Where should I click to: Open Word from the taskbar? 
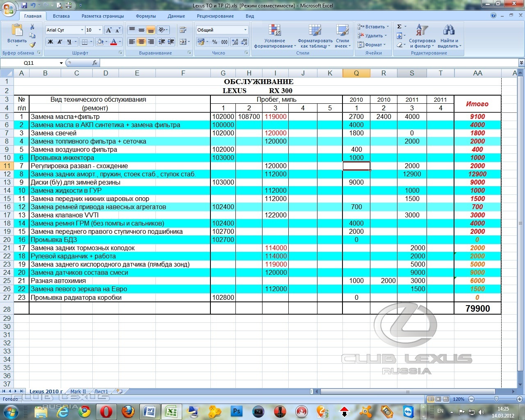click(x=149, y=411)
